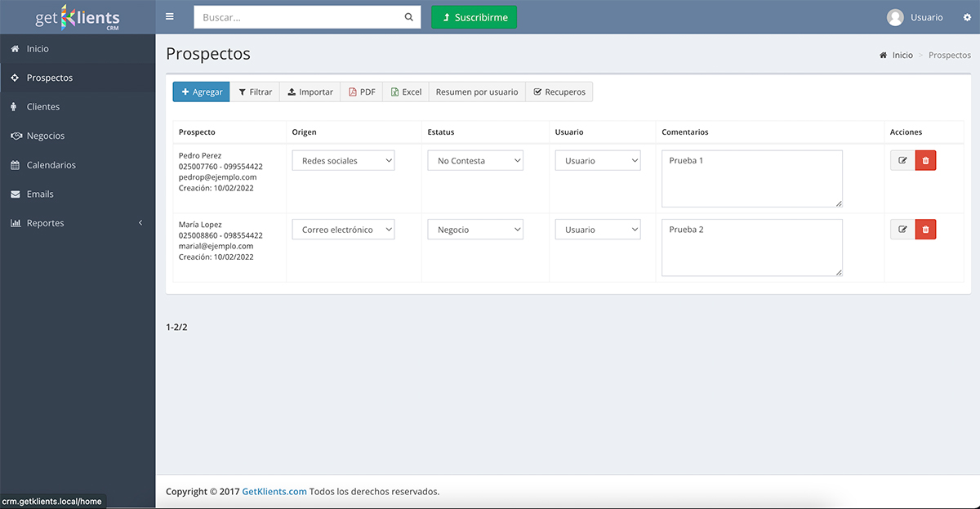Delete Pedro Perez using red trash icon

(x=925, y=161)
